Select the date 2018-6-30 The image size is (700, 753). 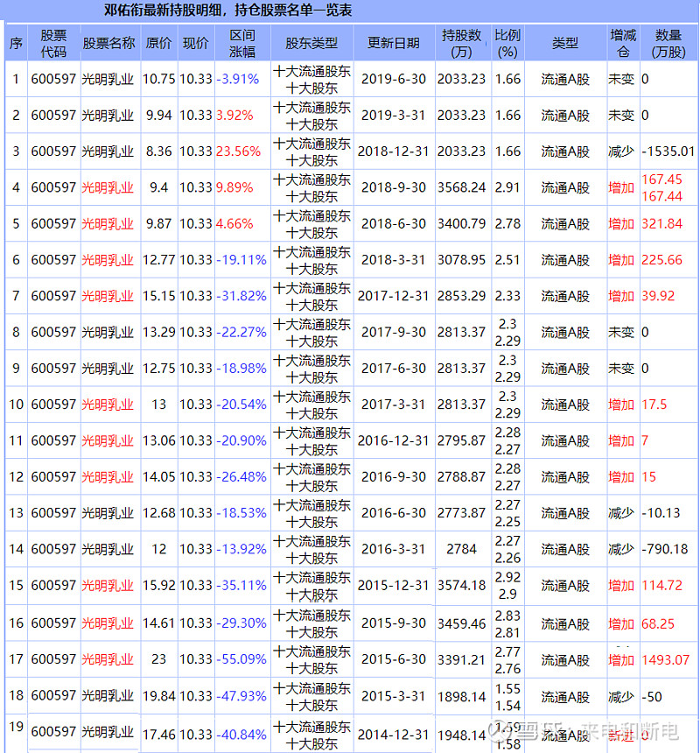[394, 224]
